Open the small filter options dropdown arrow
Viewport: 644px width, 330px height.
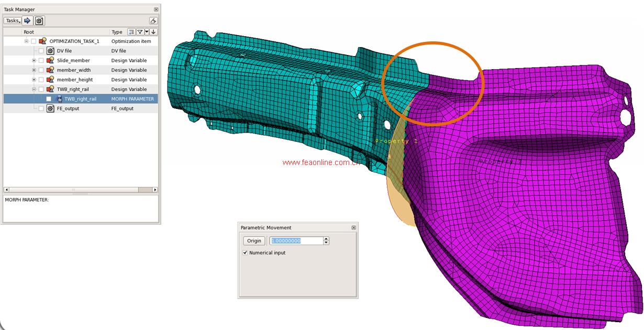(x=147, y=32)
